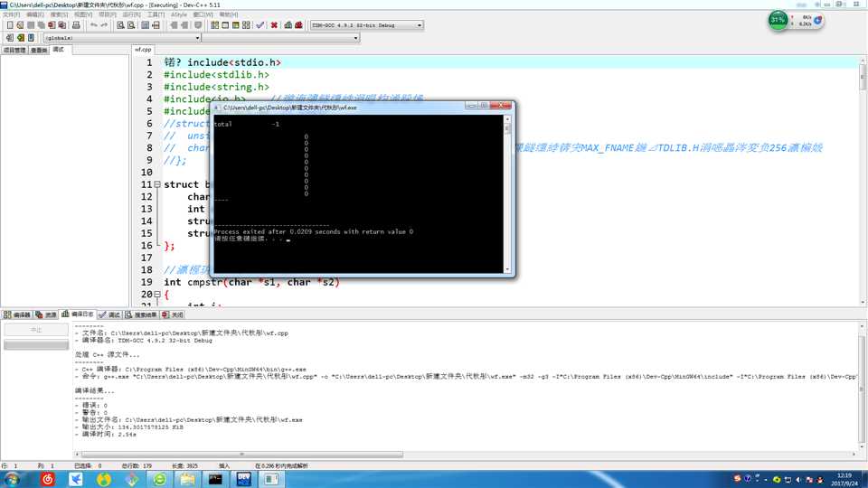868x488 pixels.
Task: Click the Find (magnifier) toolbar icon
Action: 120,25
